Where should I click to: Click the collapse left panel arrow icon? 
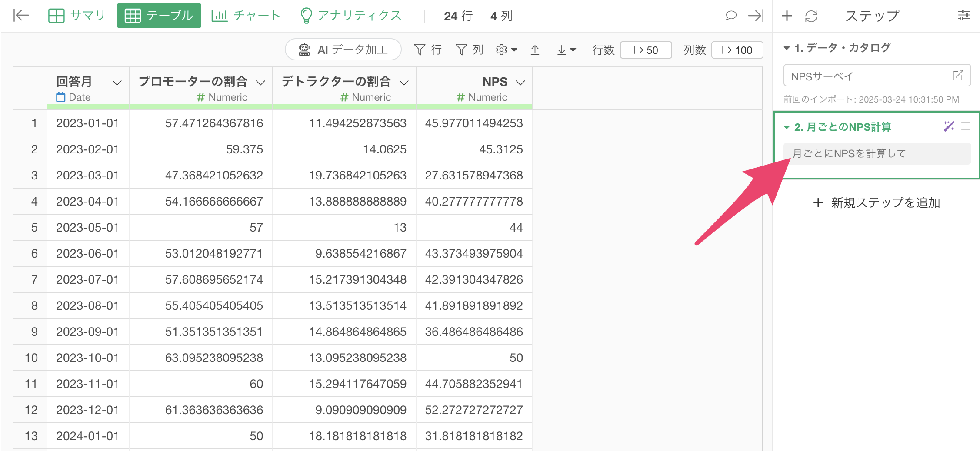pyautogui.click(x=20, y=16)
